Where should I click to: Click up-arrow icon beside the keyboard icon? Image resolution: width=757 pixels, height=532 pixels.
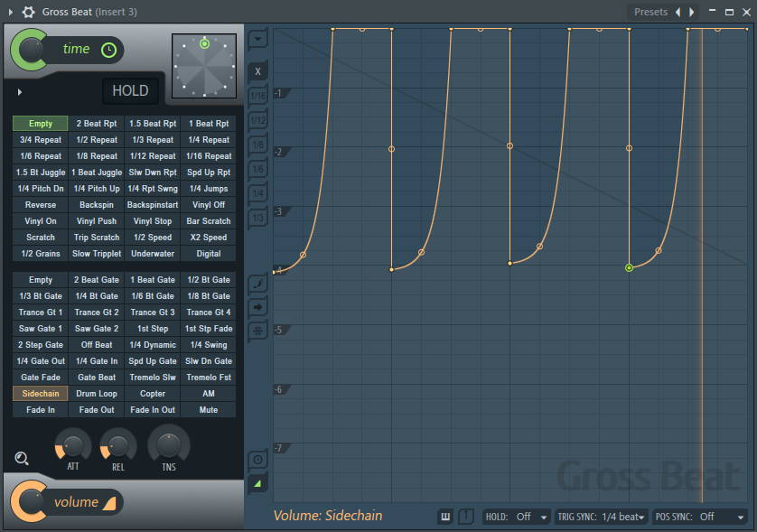click(x=466, y=517)
